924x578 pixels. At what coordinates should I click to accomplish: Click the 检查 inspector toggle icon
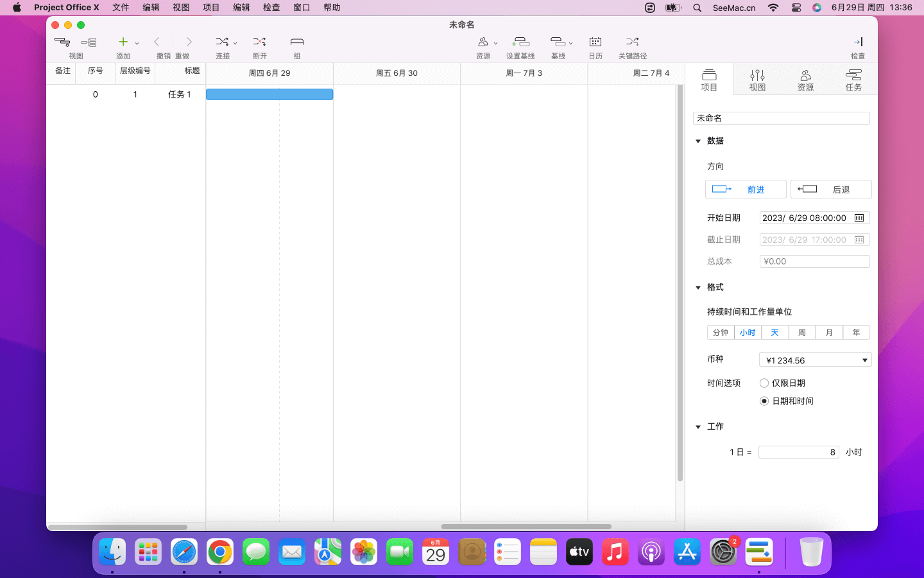[858, 42]
